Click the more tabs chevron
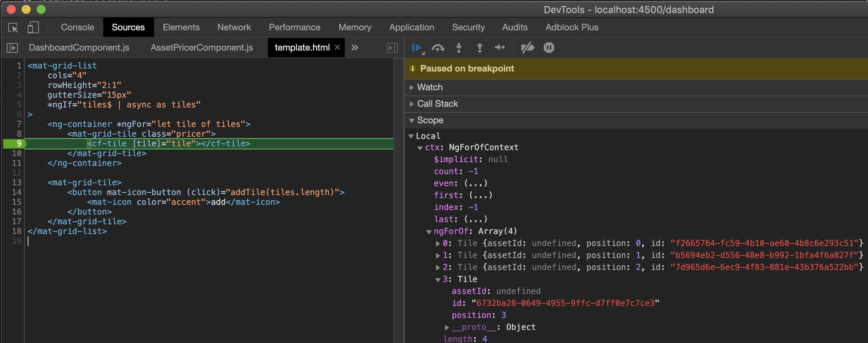Screen dimensions: 868x343 pos(355,48)
